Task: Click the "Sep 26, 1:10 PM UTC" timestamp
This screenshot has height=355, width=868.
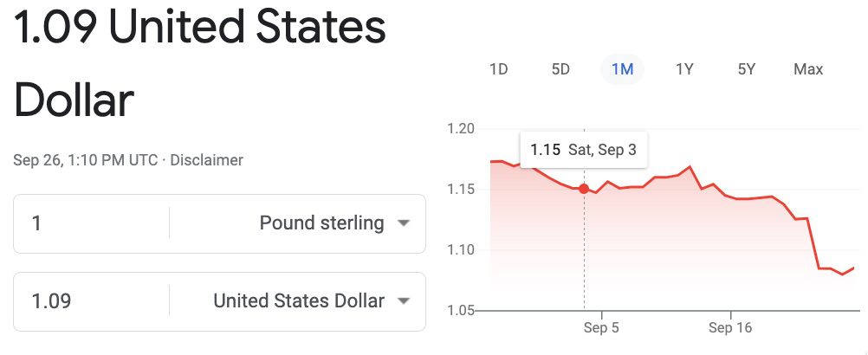Action: (87, 160)
